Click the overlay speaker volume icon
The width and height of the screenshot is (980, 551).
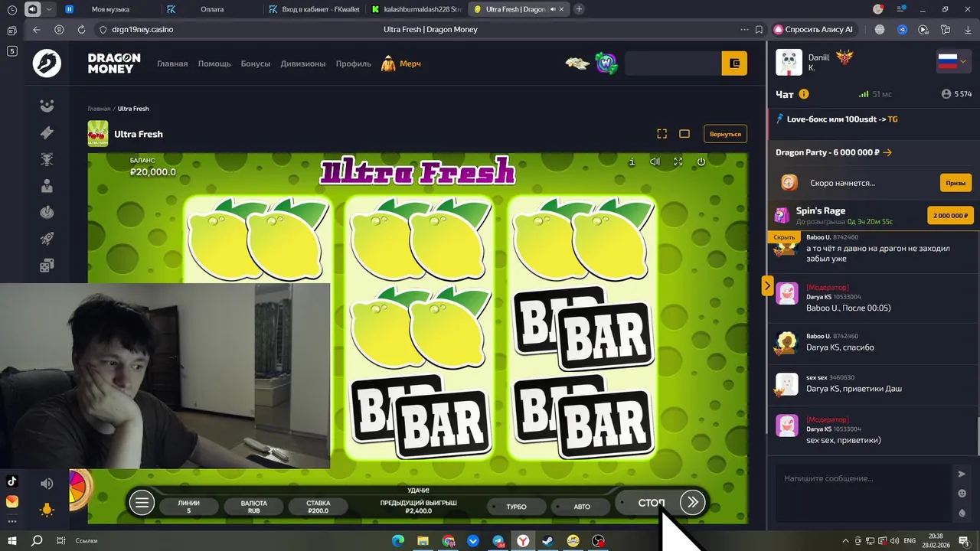[x=47, y=484]
